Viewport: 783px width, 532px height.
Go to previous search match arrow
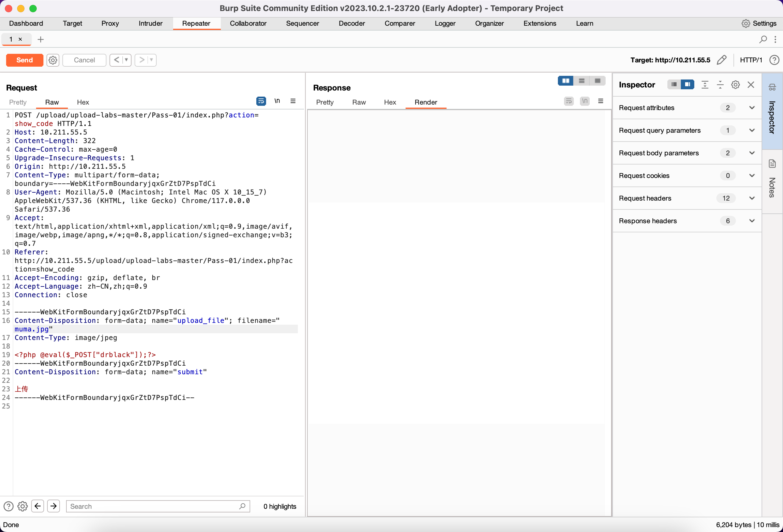tap(38, 506)
